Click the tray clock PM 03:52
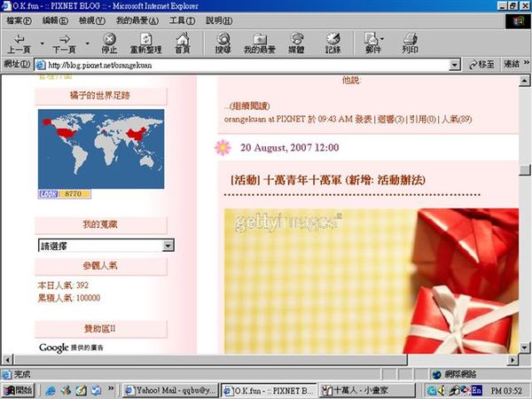 (506, 390)
